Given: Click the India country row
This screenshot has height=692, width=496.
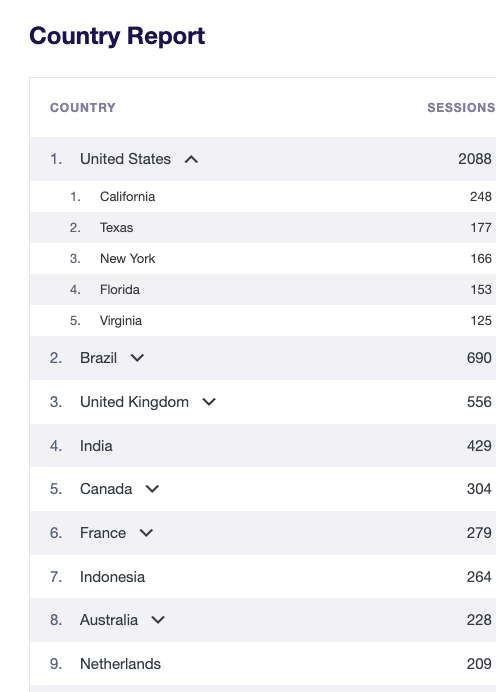Looking at the screenshot, I should 263,446.
